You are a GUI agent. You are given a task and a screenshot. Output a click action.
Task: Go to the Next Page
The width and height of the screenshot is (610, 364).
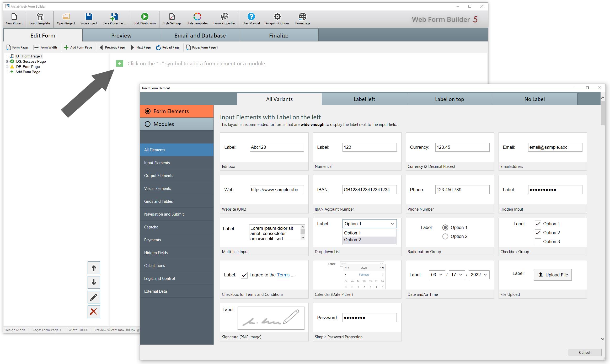pos(141,47)
